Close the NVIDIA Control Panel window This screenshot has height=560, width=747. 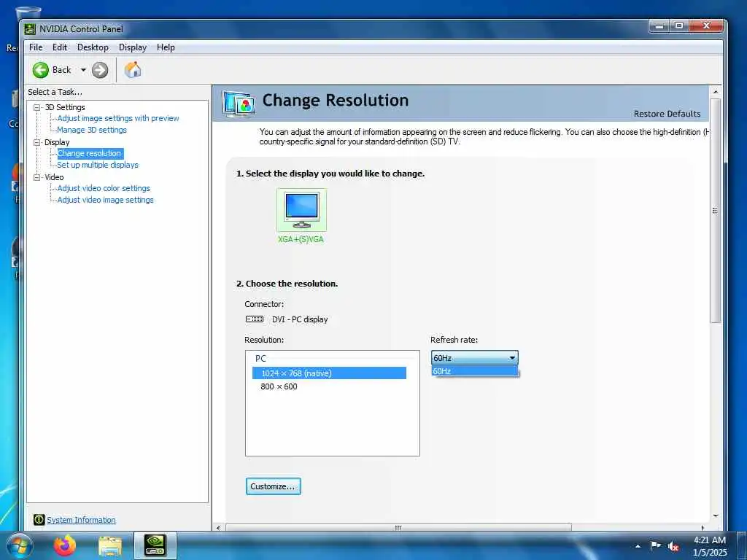pyautogui.click(x=706, y=26)
